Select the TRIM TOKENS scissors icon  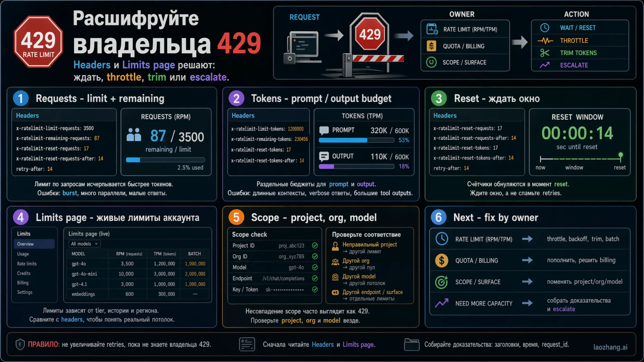coord(544,53)
